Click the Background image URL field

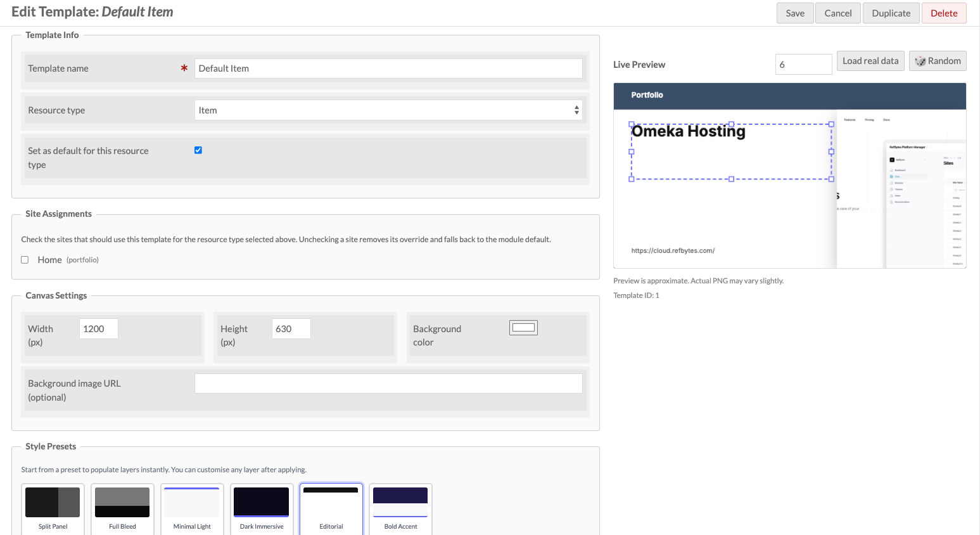pos(388,383)
